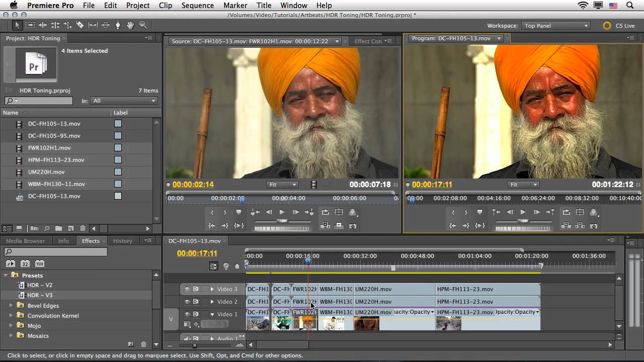Image resolution: width=644 pixels, height=362 pixels.
Task: Select the Track Select tool
Action: point(30,25)
